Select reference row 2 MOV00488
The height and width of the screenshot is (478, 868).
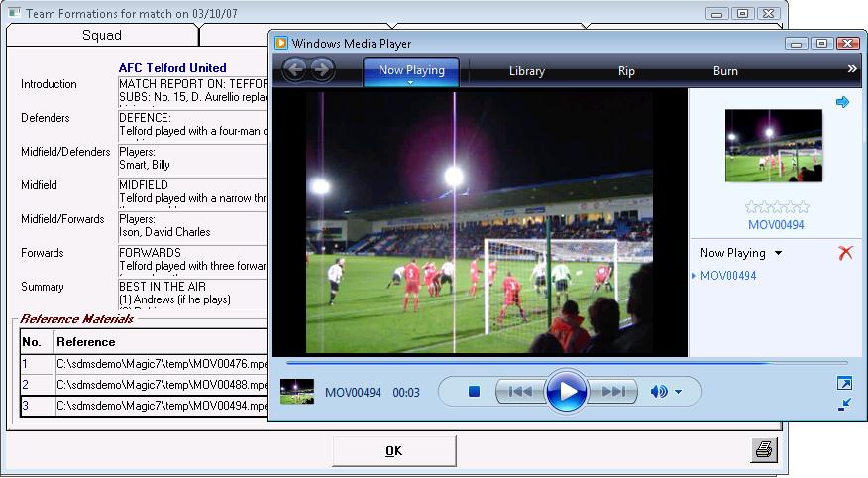click(144, 385)
